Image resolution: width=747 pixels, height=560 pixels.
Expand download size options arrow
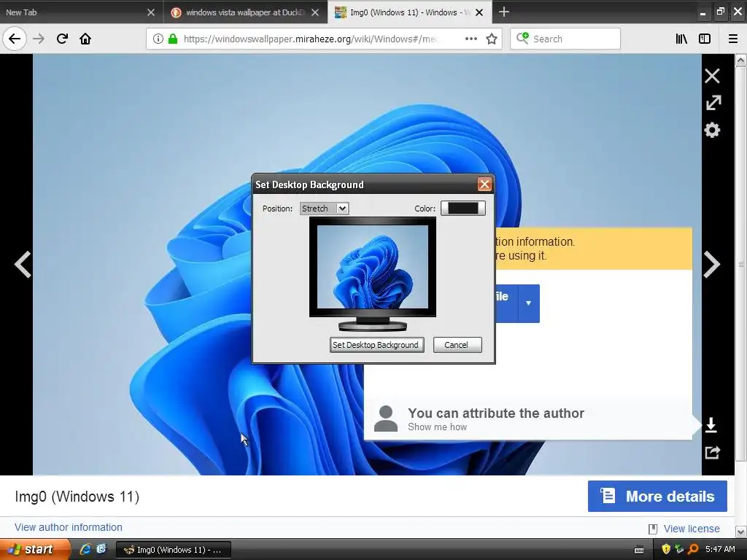(x=528, y=303)
